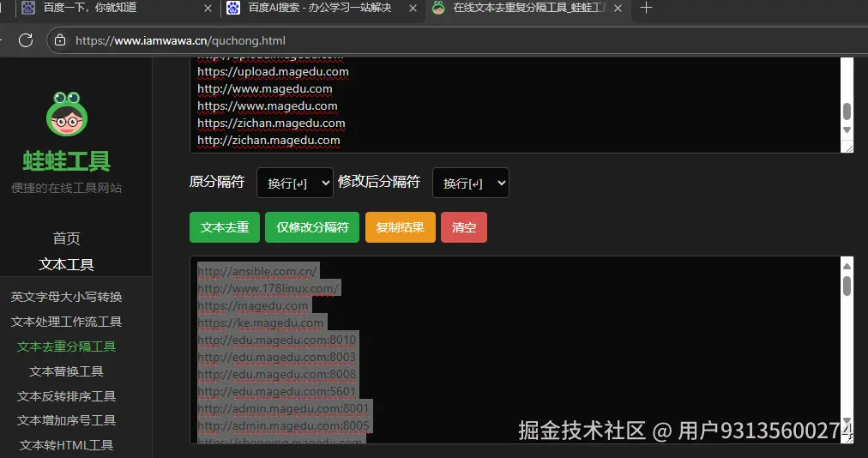The image size is (868, 458).
Task: Open 文本替换工具 link
Action: click(x=66, y=371)
